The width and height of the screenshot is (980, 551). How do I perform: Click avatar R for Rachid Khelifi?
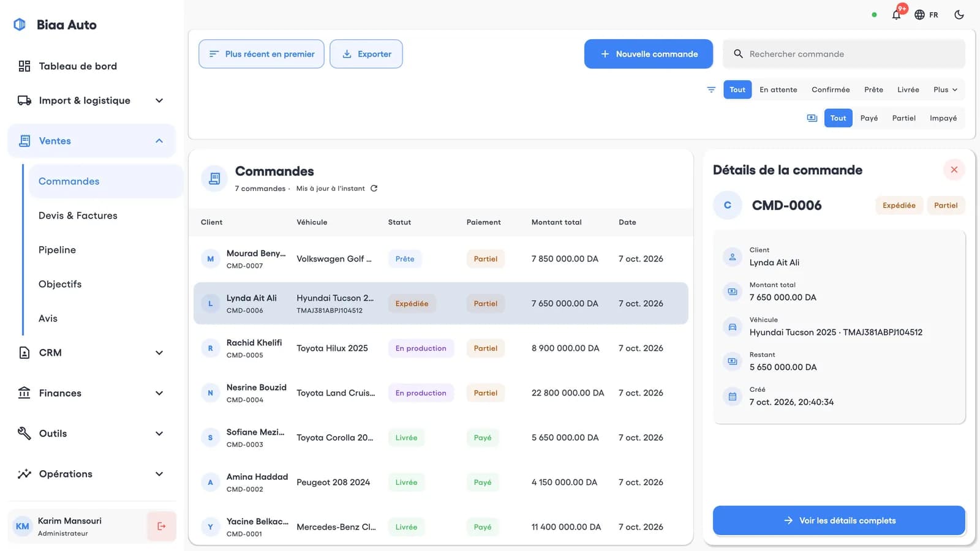(x=210, y=348)
